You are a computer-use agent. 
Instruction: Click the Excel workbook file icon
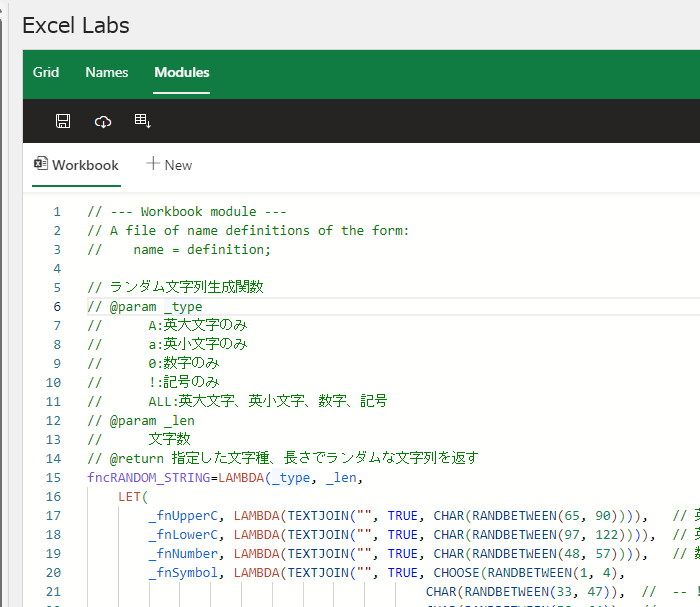(41, 163)
